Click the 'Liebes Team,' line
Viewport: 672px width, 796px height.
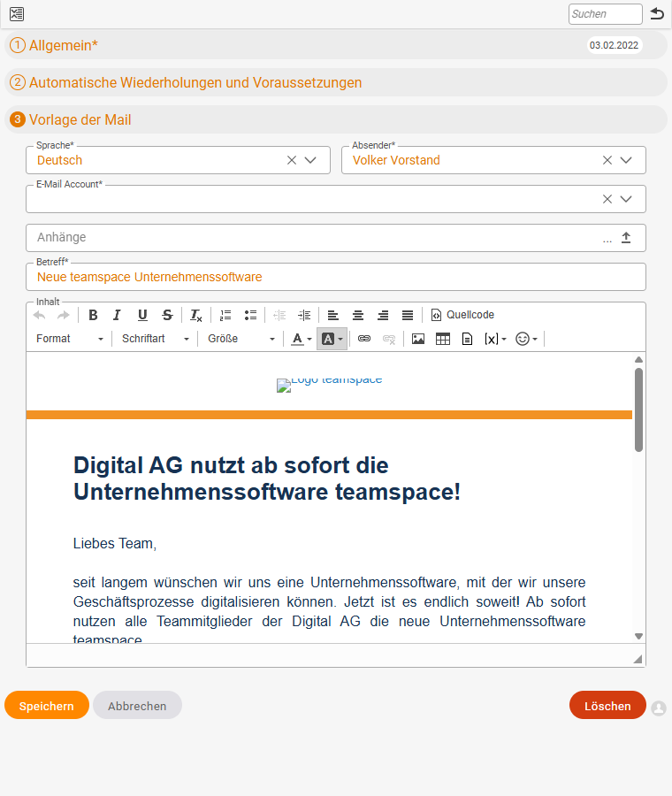click(115, 543)
